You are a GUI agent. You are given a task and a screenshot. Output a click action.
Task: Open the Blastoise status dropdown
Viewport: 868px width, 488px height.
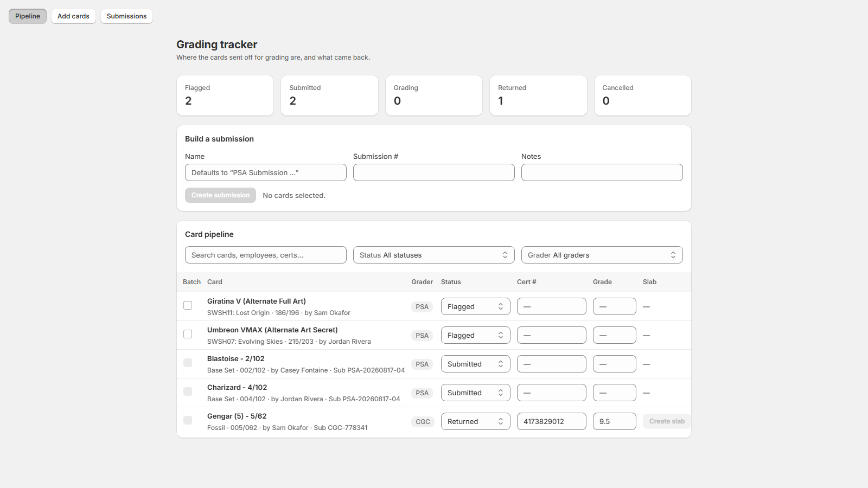(476, 364)
